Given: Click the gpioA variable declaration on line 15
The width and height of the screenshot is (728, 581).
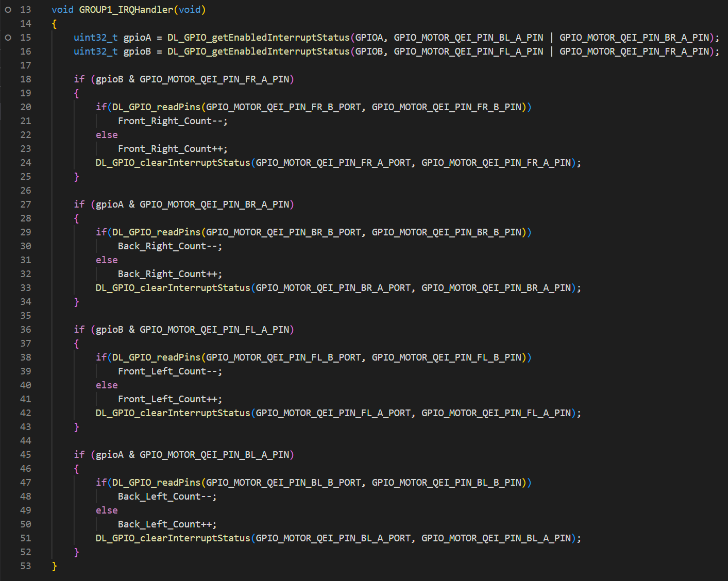Looking at the screenshot, I should (x=138, y=38).
